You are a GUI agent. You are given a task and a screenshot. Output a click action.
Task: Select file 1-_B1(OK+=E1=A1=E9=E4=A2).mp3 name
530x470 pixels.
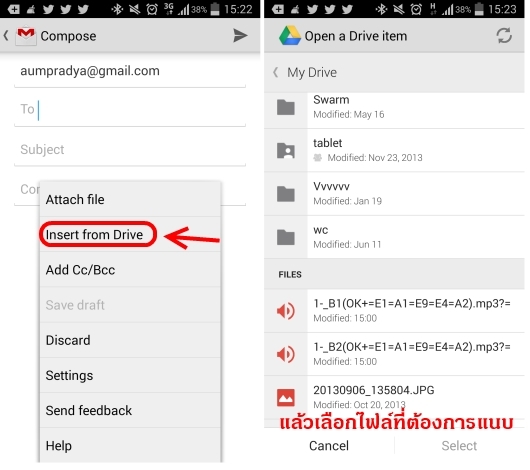click(x=412, y=304)
